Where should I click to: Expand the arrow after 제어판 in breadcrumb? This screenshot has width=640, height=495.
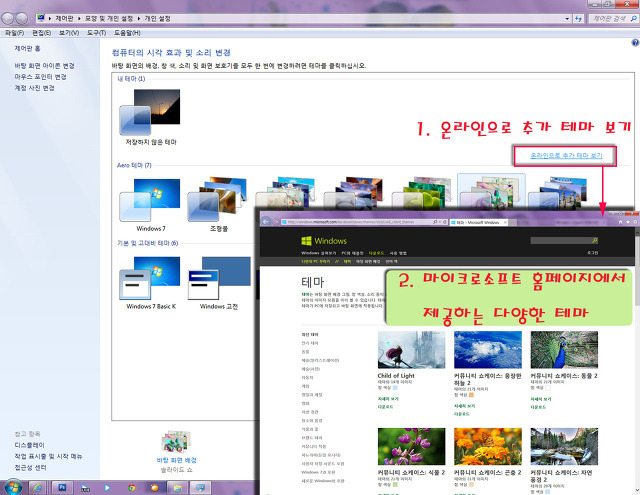(79, 18)
